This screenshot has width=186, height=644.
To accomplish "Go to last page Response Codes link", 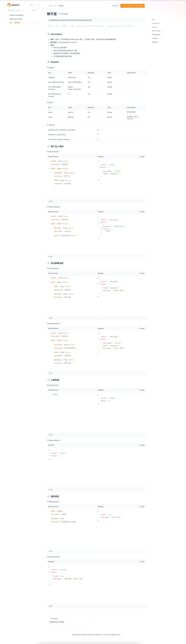I will (57, 622).
